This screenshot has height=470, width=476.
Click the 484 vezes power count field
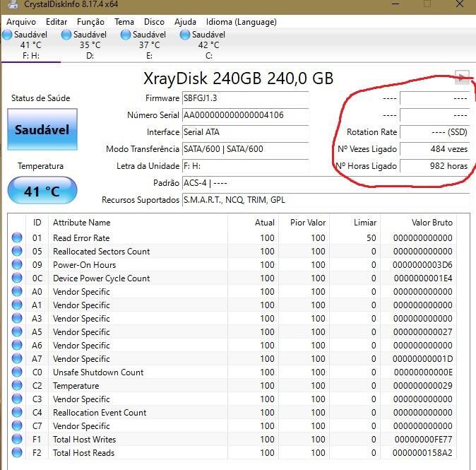435,149
